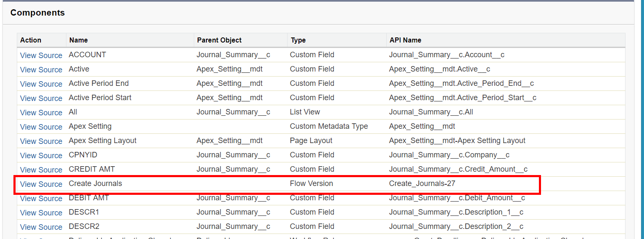
Task: View source of the row named only Active
Action: [x=41, y=69]
